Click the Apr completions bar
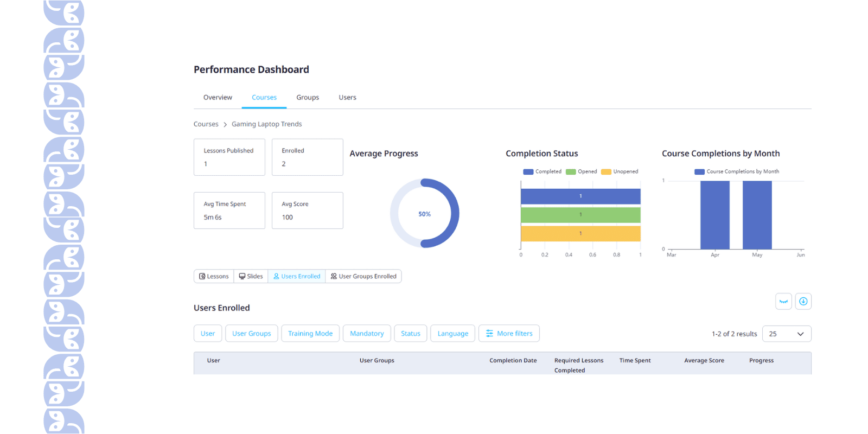The width and height of the screenshot is (868, 434). tap(715, 215)
